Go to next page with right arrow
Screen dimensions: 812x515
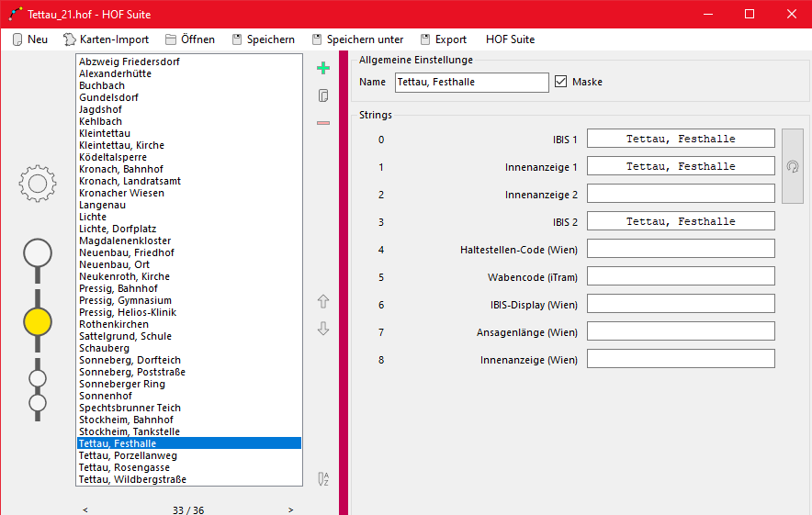[291, 509]
